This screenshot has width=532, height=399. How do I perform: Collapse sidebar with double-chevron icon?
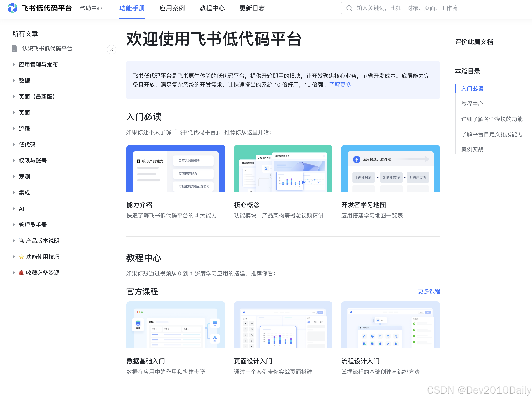point(112,50)
